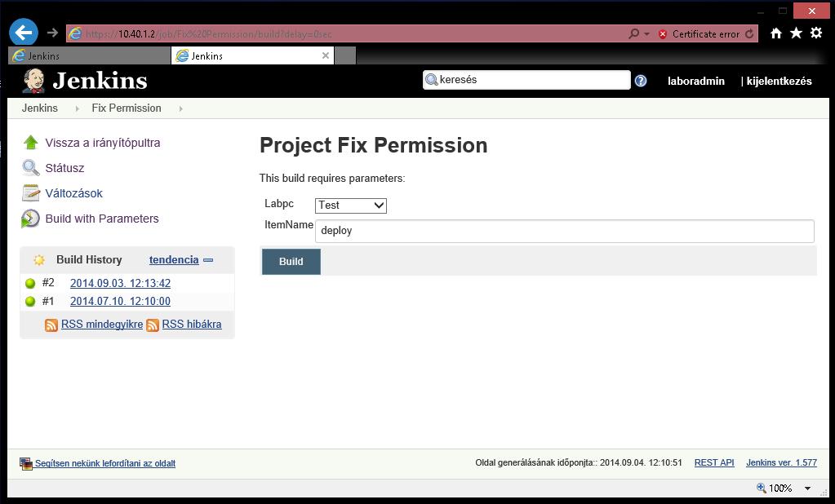Open a new browser tab
This screenshot has width=835, height=504.
pos(345,55)
